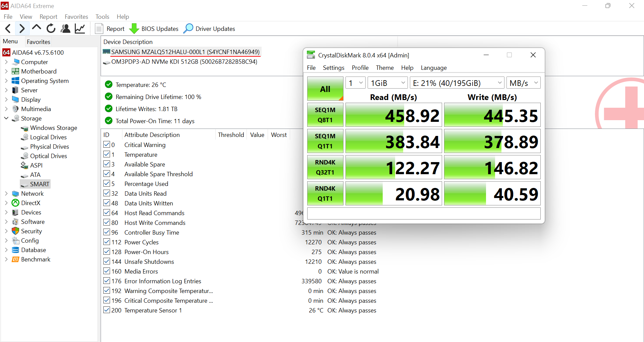Viewport: 644px width, 342px height.
Task: Go forward with the right arrow toolbar icon
Action: tap(22, 29)
